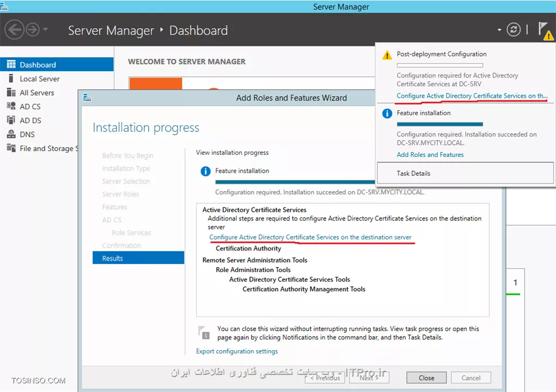Click Export configuration settings link
Screen dimensions: 556x392
click(237, 351)
